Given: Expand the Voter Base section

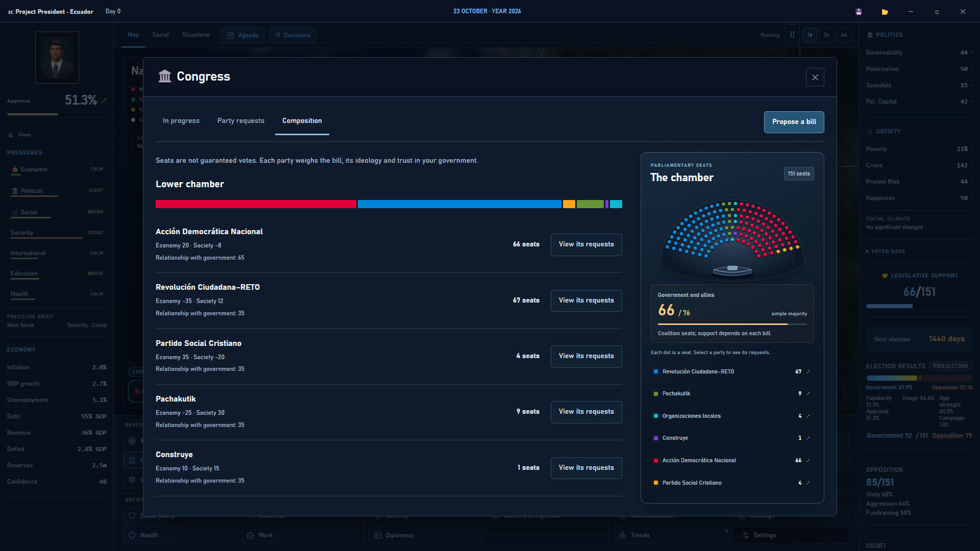Looking at the screenshot, I should 885,252.
